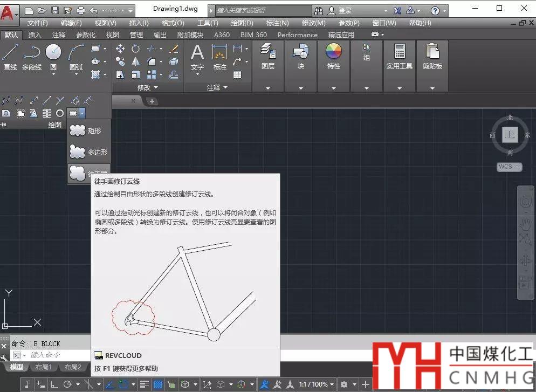Open the 格式(O) menu
Screen dimensions: 536x392
173,23
